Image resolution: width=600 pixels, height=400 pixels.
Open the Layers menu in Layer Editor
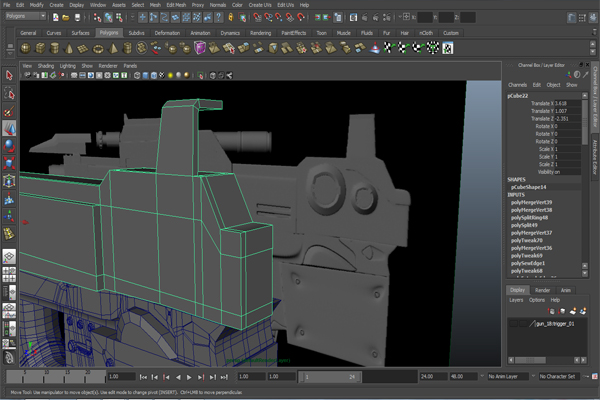[x=516, y=300]
